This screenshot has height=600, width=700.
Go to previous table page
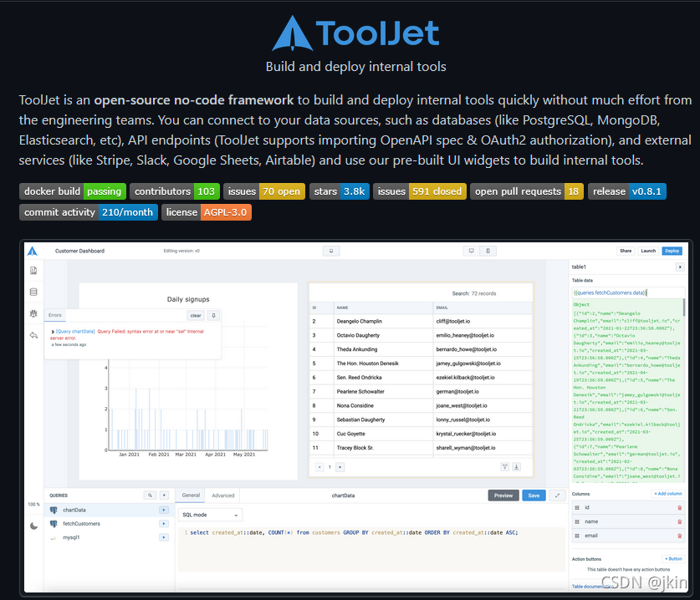pyautogui.click(x=319, y=467)
